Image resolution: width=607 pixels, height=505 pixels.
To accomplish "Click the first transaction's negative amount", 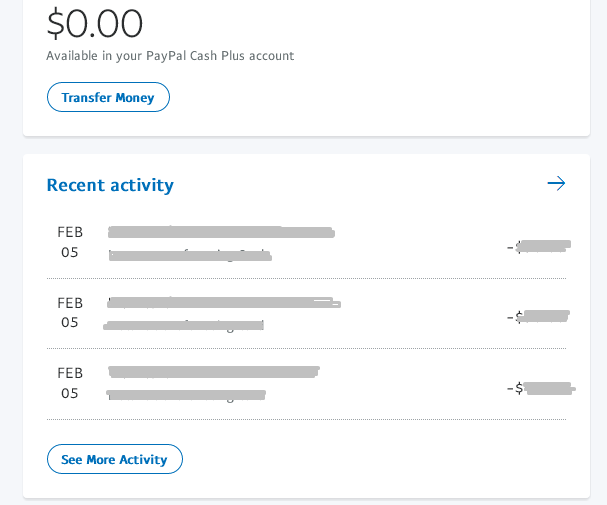I will coord(538,246).
